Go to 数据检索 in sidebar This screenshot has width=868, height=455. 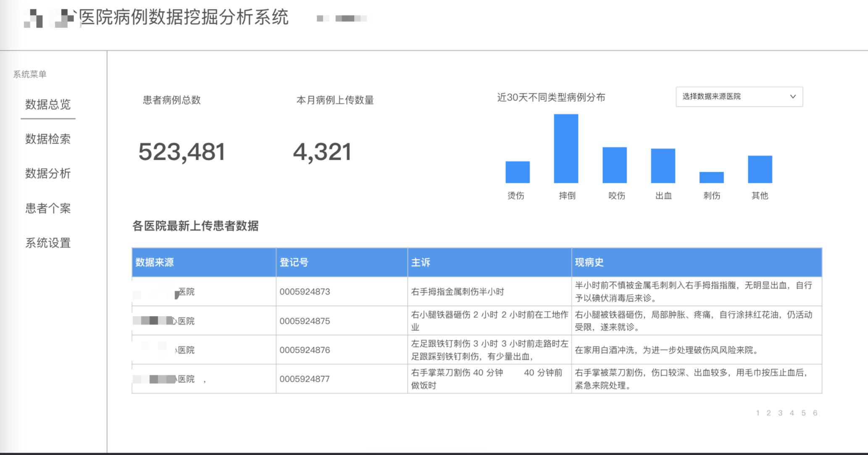point(48,139)
